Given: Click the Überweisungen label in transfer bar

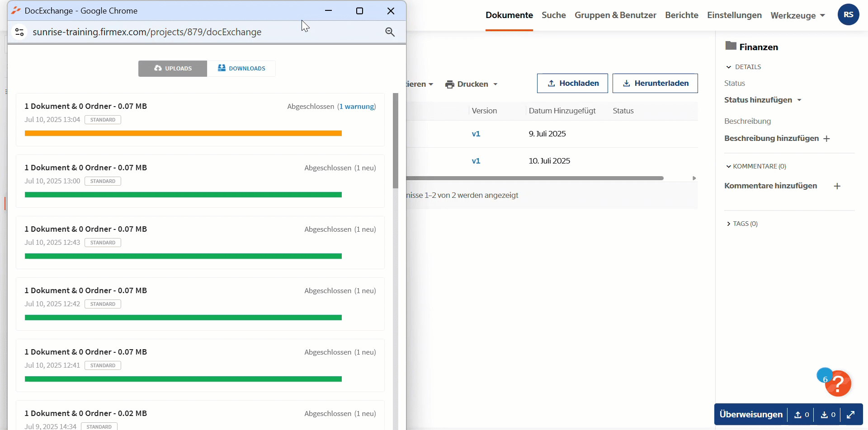Looking at the screenshot, I should point(751,414).
